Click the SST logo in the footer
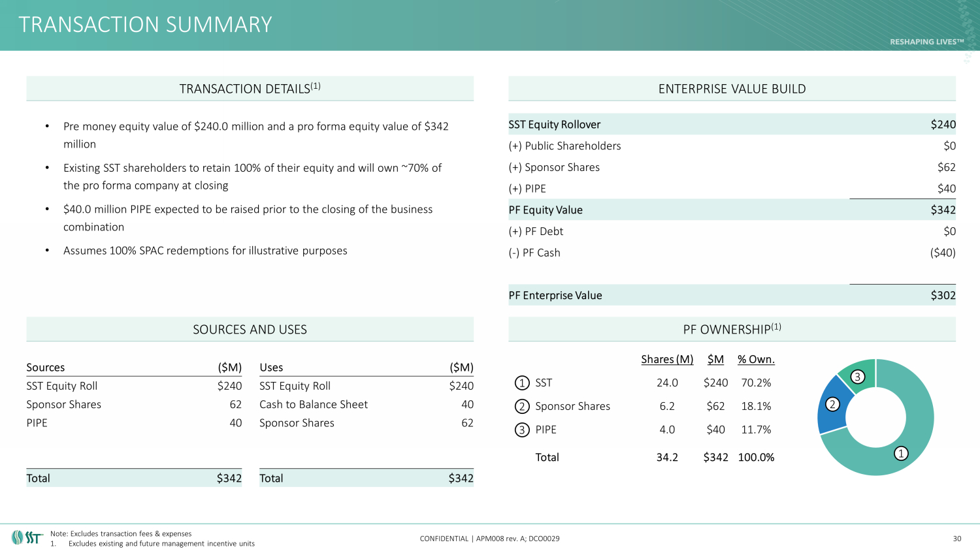This screenshot has width=980, height=551. pyautogui.click(x=27, y=537)
